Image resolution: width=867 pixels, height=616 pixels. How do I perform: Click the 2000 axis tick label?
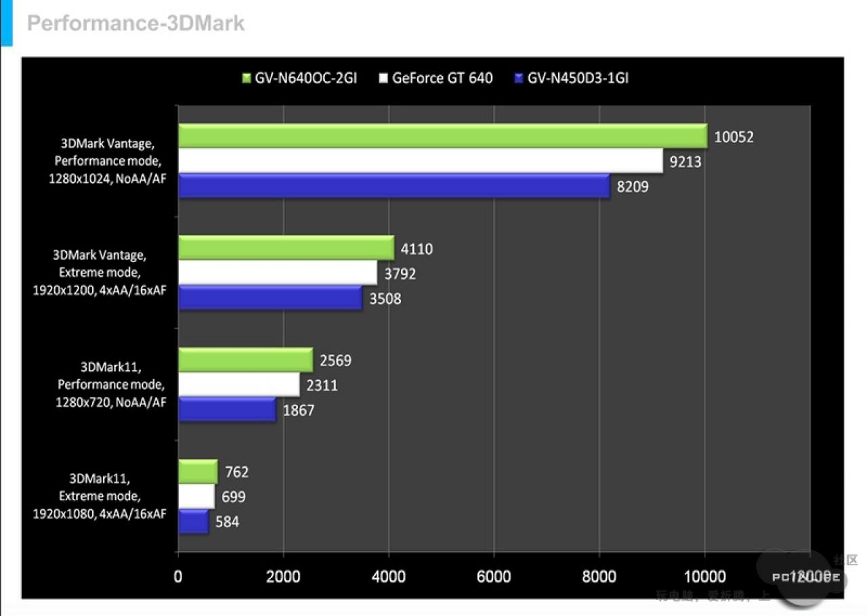pos(284,577)
